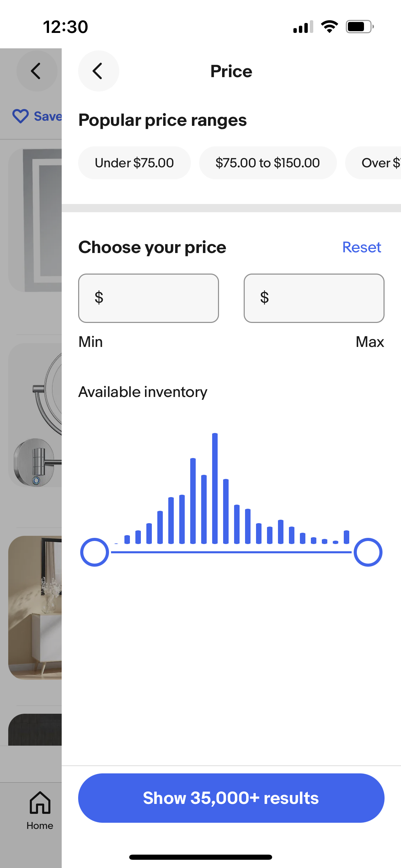This screenshot has width=401, height=868.
Task: Select the $75.00 to $150.00 range
Action: (x=267, y=163)
